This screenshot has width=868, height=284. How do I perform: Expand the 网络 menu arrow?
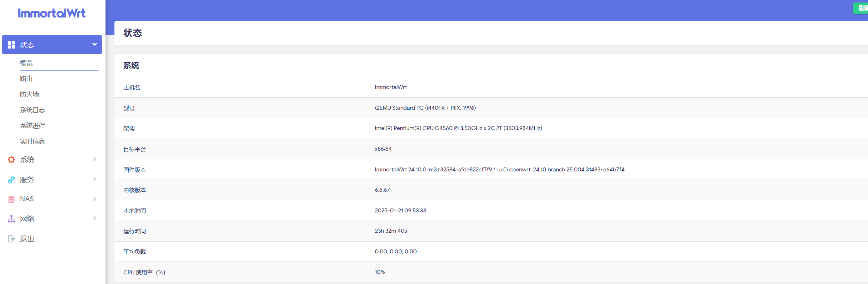(x=94, y=218)
